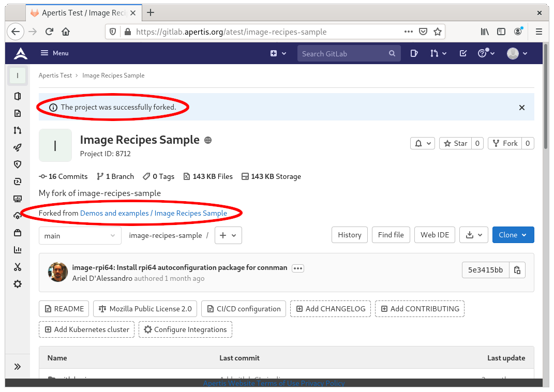Reload the page with the refresh icon

[x=49, y=32]
